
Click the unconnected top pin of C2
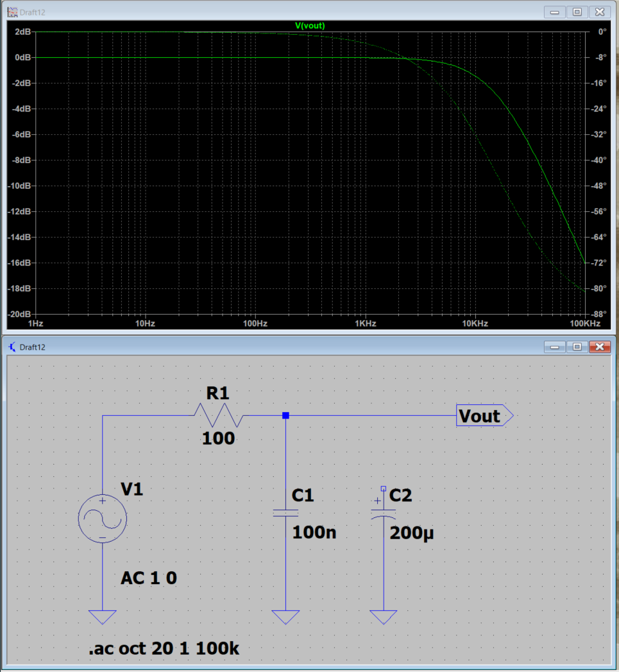pyautogui.click(x=384, y=488)
